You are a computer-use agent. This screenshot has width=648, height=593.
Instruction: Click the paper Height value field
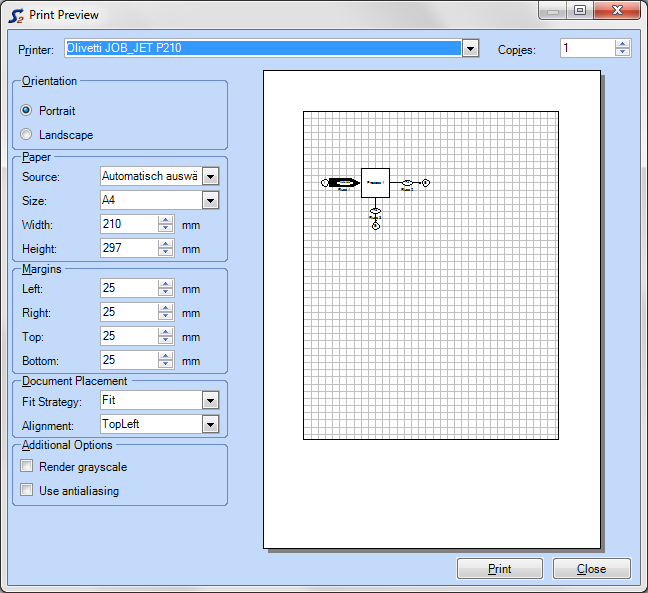click(x=129, y=248)
